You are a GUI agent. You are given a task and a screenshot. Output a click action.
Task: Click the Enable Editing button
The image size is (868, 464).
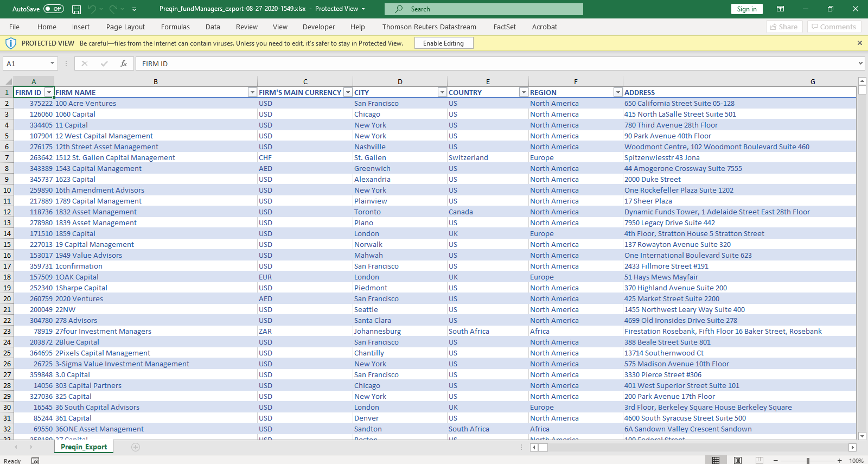tap(443, 43)
